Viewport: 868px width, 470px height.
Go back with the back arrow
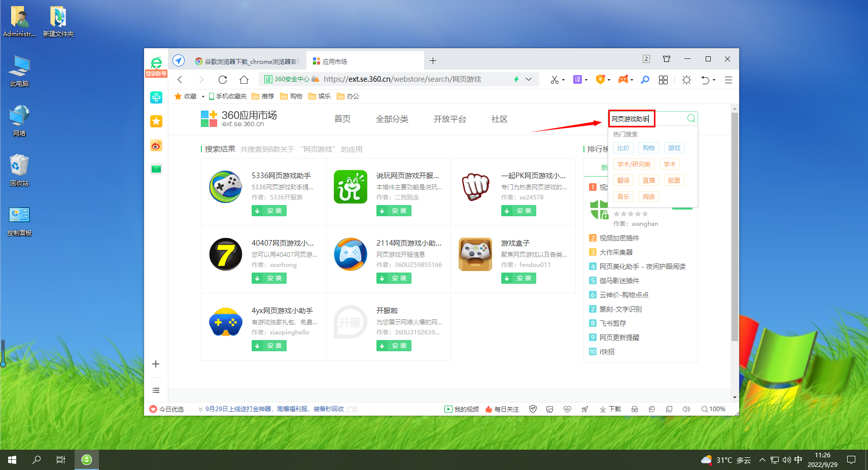(x=180, y=80)
